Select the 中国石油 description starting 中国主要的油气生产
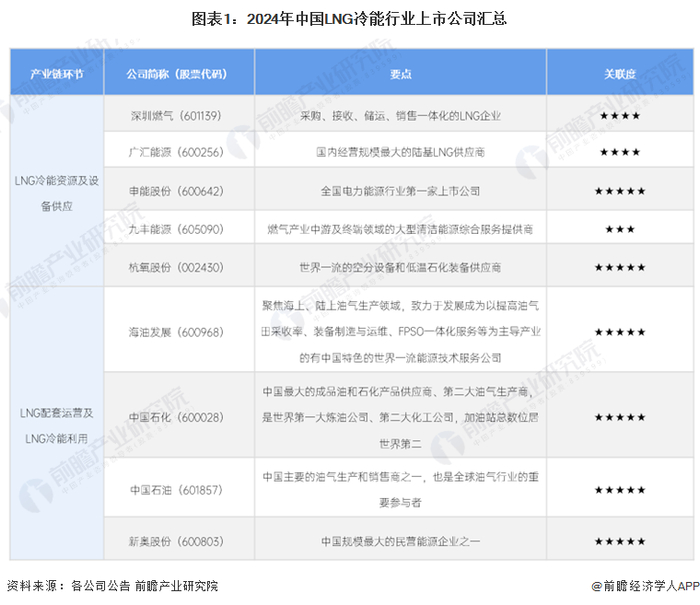The width and height of the screenshot is (700, 605). coord(400,490)
